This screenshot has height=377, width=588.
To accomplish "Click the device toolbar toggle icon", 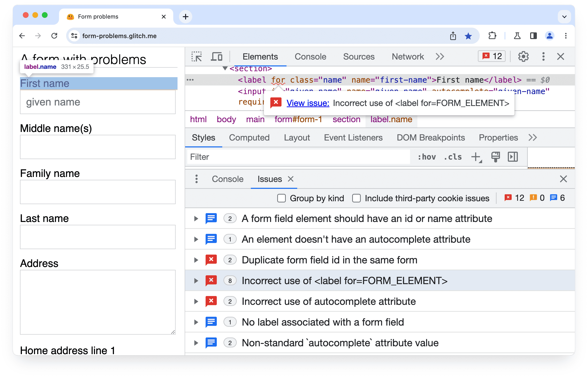I will click(x=217, y=56).
